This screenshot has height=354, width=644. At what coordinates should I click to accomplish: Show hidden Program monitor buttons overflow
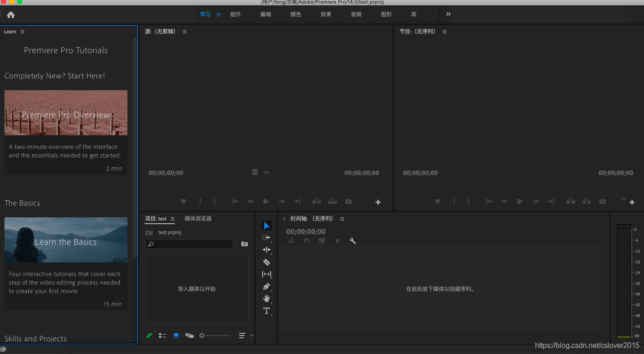[x=623, y=199]
